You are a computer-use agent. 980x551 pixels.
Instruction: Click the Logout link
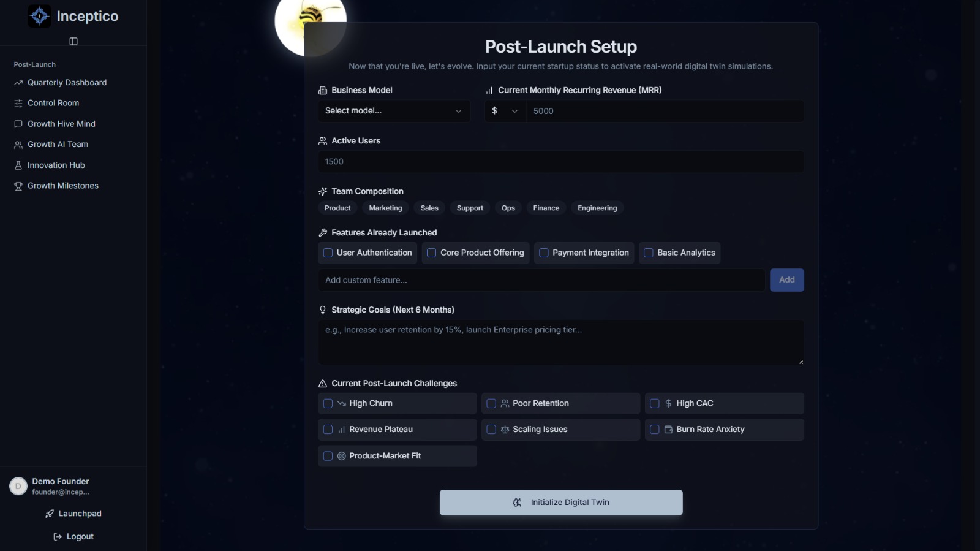click(x=73, y=537)
